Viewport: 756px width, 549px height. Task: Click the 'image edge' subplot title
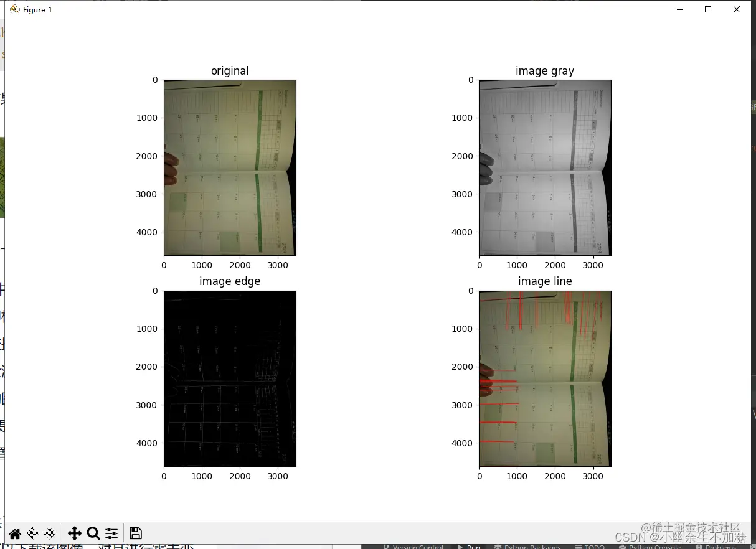[x=230, y=281]
